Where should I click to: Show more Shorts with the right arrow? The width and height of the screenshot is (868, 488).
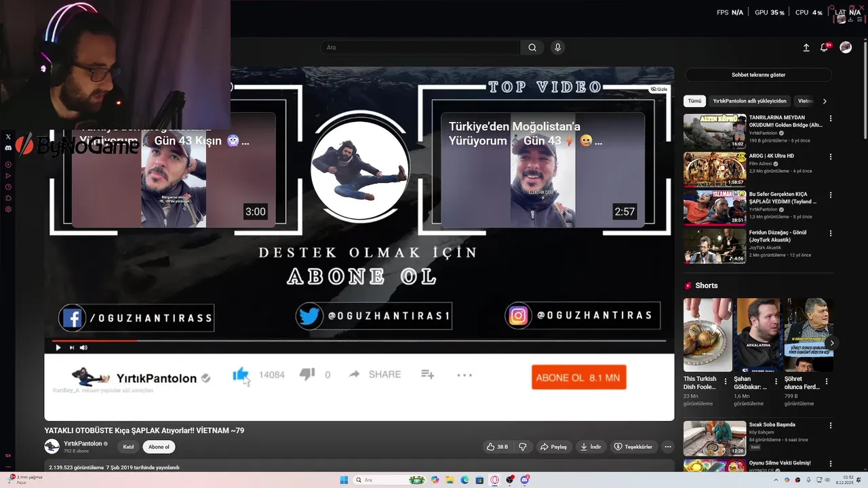(x=832, y=343)
